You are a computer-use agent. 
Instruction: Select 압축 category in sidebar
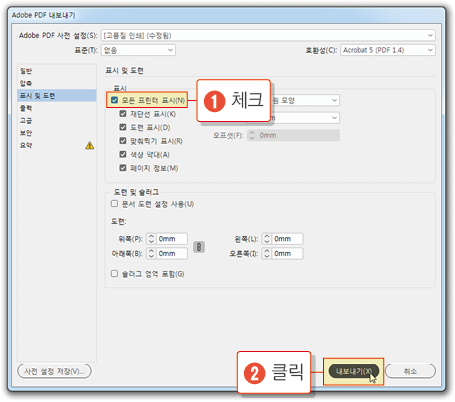tap(57, 83)
